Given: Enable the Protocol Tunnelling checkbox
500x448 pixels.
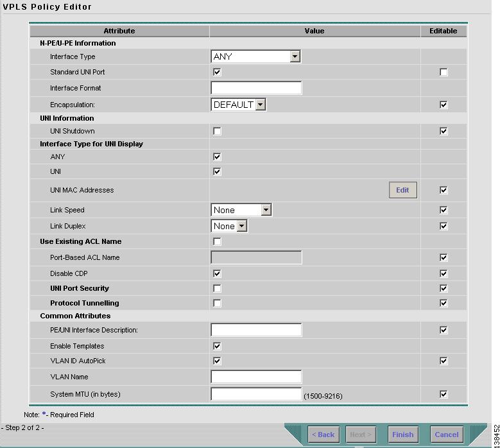Looking at the screenshot, I should 217,303.
